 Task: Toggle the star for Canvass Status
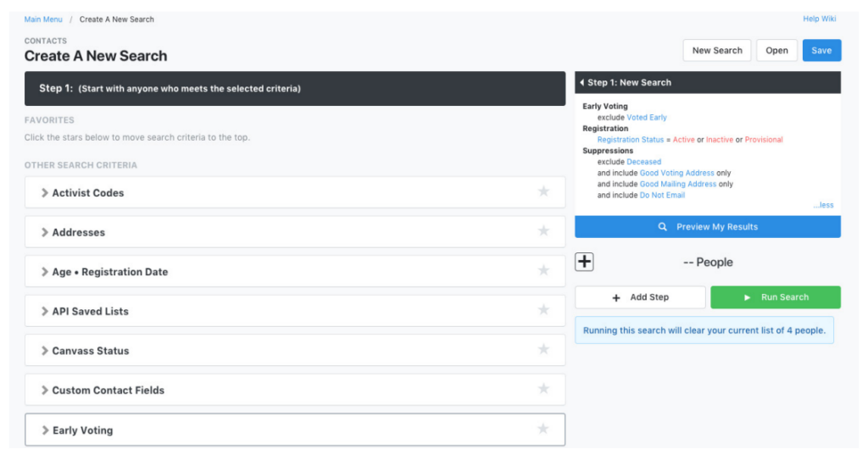coord(543,350)
